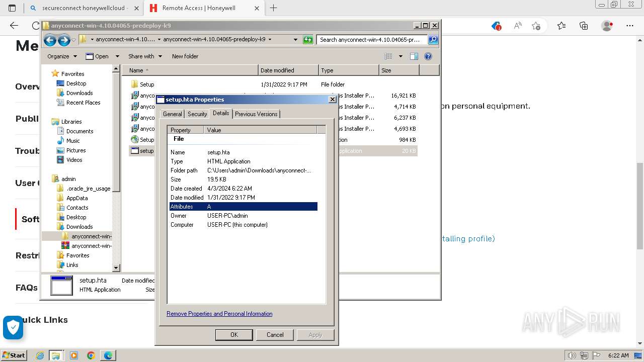
Task: Click the navigation pane scroll down arrow
Action: tap(116, 268)
